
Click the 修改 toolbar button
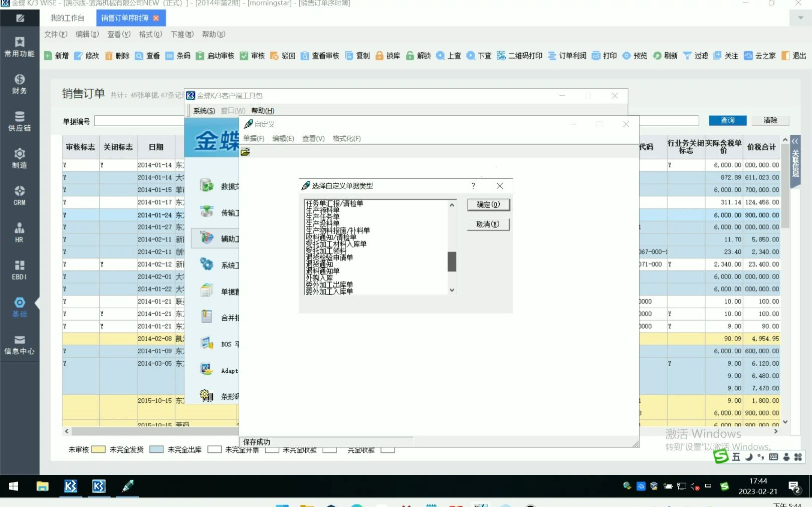(x=87, y=56)
